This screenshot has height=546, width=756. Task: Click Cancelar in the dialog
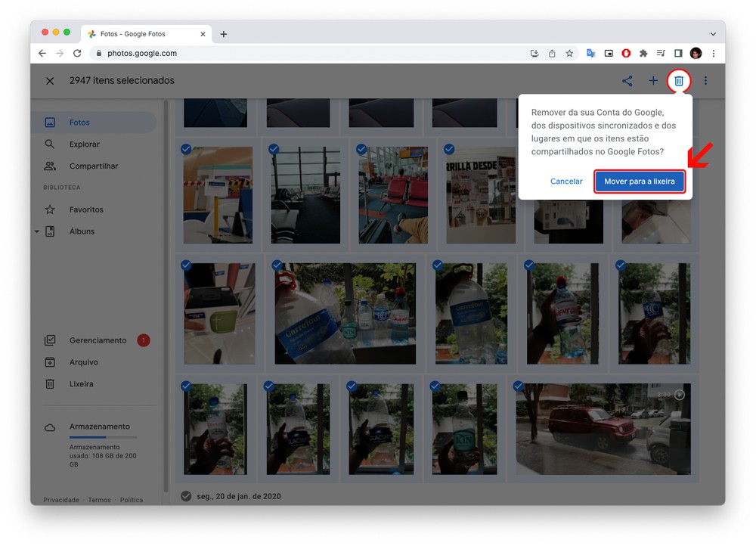coord(566,181)
